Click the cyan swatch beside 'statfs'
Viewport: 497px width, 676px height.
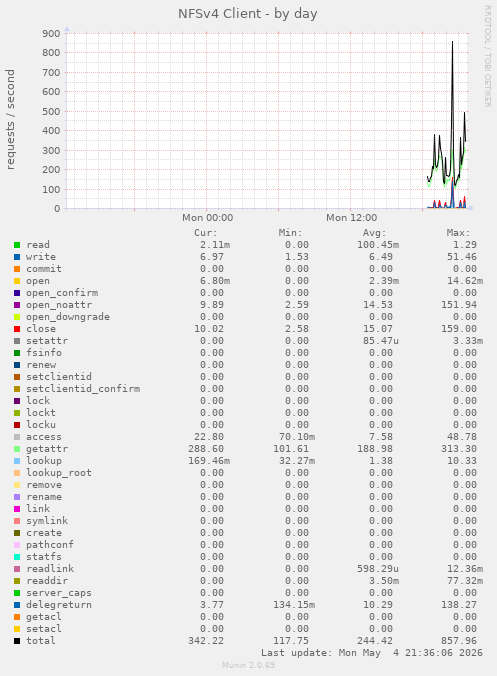click(17, 557)
